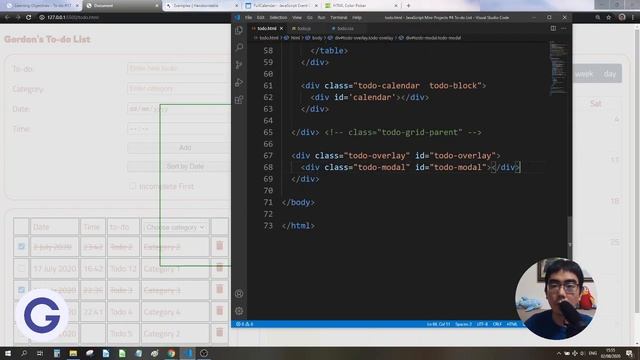Open the Edit menu in VS Code
Image resolution: width=640 pixels, height=360 pixels.
tap(260, 18)
